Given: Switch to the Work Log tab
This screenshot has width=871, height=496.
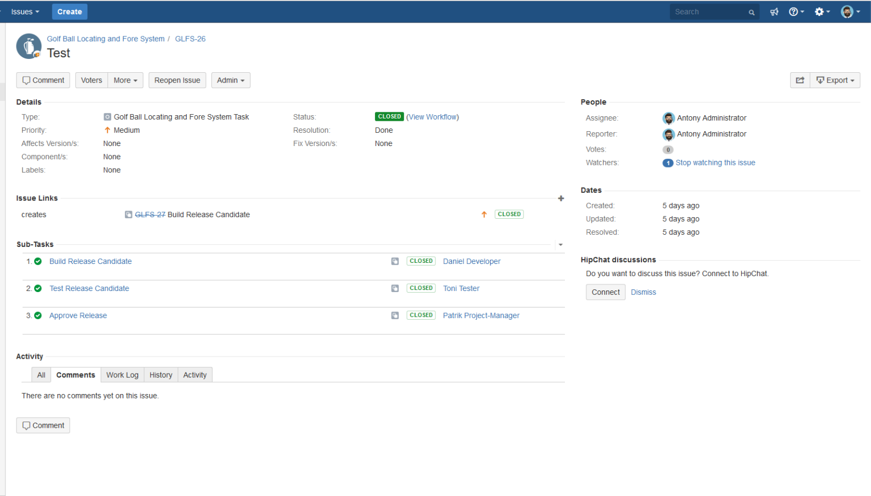Looking at the screenshot, I should (x=122, y=375).
